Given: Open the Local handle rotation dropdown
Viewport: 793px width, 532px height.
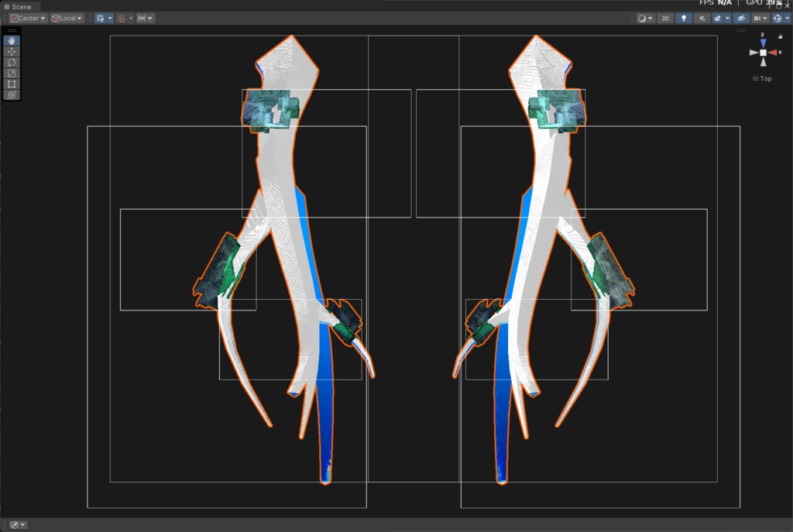Looking at the screenshot, I should [67, 19].
